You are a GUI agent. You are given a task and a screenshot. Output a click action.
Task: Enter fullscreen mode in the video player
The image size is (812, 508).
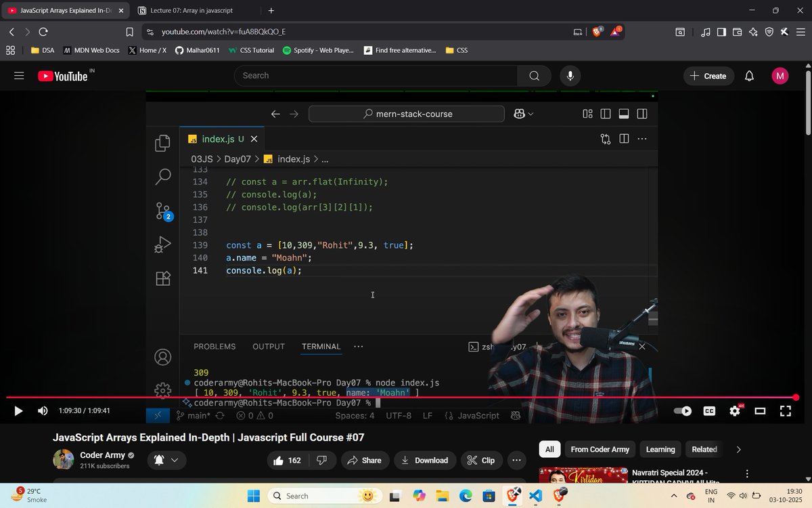click(x=785, y=410)
